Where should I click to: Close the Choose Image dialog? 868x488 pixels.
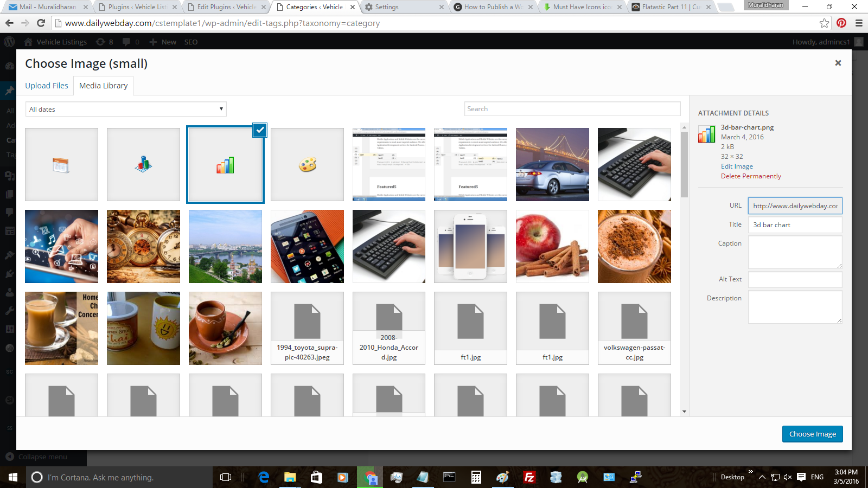838,63
